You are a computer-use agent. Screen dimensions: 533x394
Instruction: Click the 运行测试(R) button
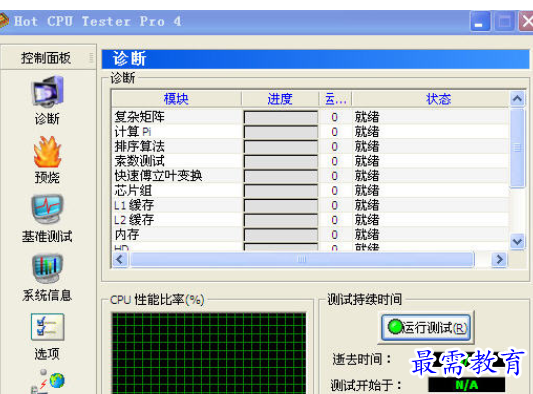[426, 328]
